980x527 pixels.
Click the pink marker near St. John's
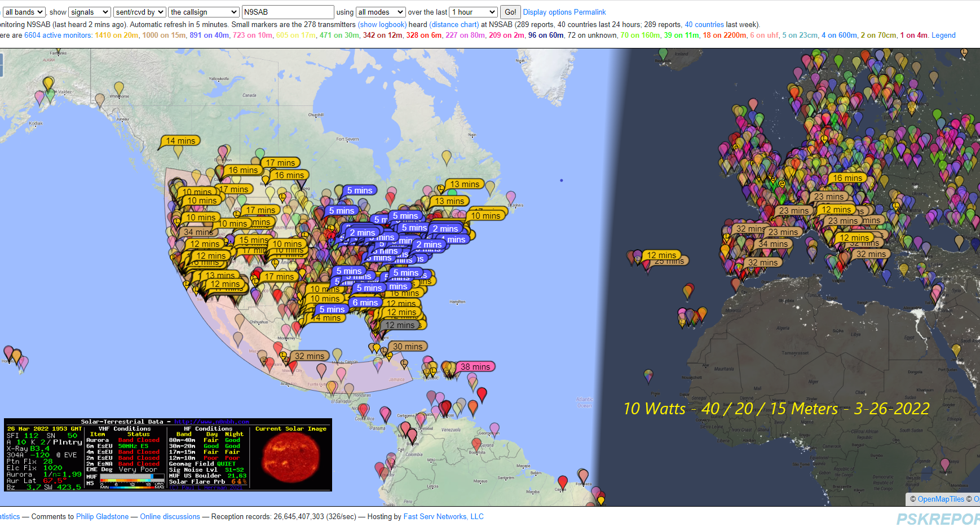[x=511, y=198]
